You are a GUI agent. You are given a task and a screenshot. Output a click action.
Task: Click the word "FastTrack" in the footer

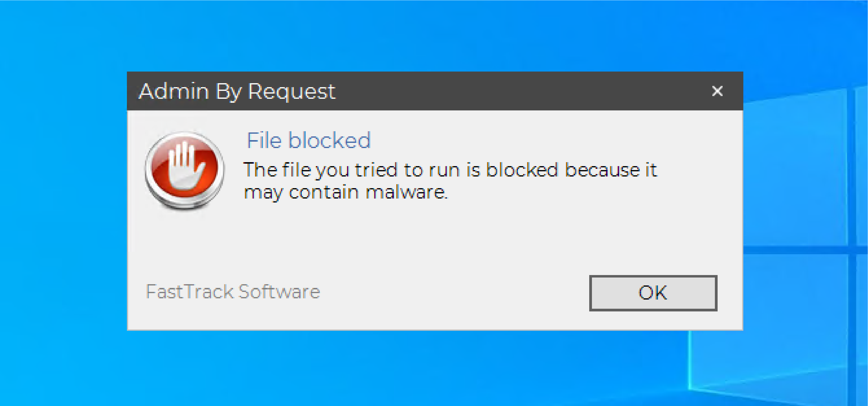(189, 292)
